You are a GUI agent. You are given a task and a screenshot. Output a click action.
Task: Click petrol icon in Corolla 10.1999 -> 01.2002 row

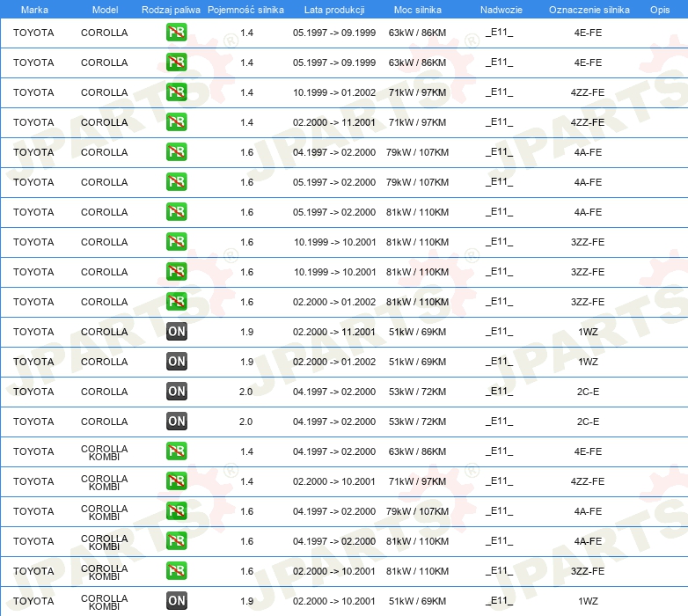pos(176,92)
